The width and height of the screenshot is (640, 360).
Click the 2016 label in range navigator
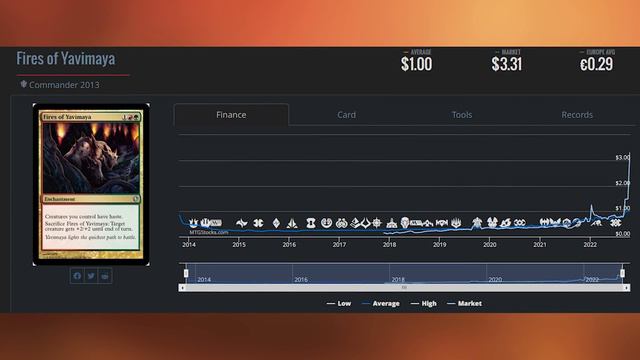(301, 280)
